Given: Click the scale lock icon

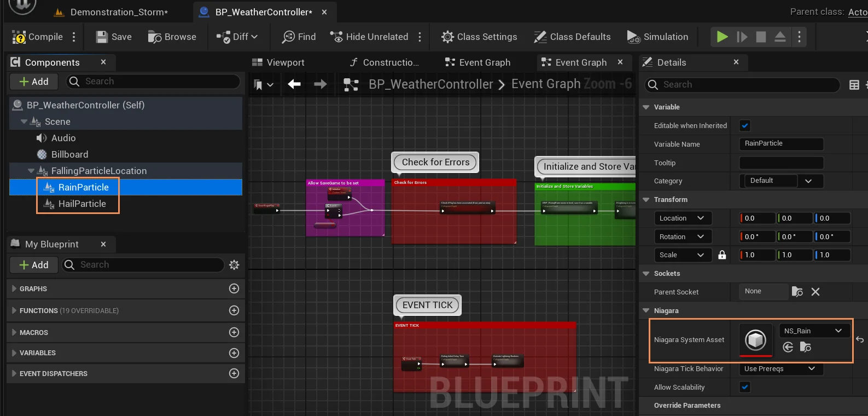Looking at the screenshot, I should (722, 255).
